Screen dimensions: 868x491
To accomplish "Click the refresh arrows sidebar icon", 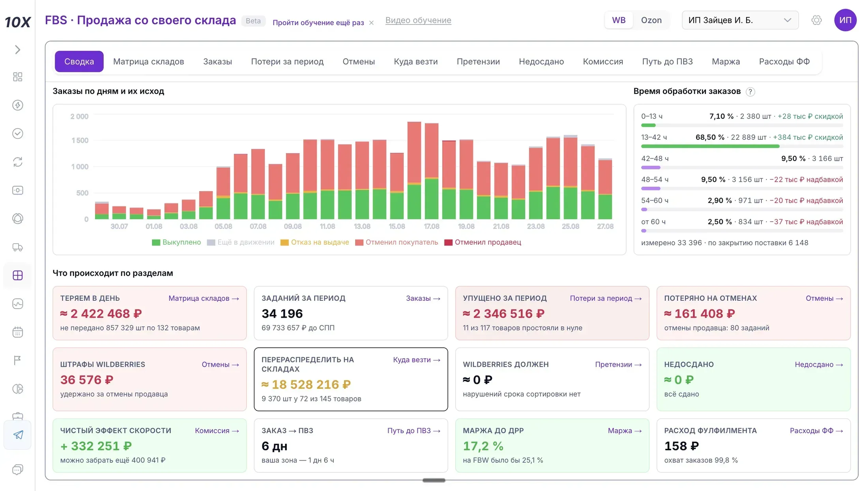I will coord(17,162).
